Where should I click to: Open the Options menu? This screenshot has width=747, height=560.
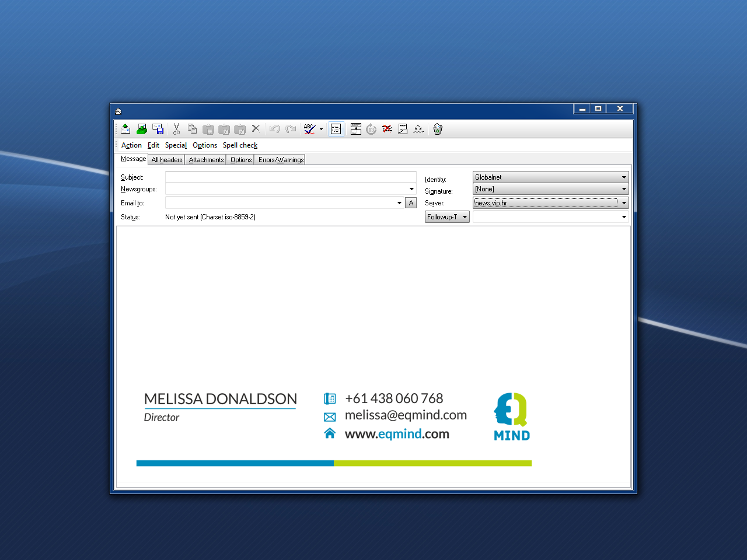[205, 145]
